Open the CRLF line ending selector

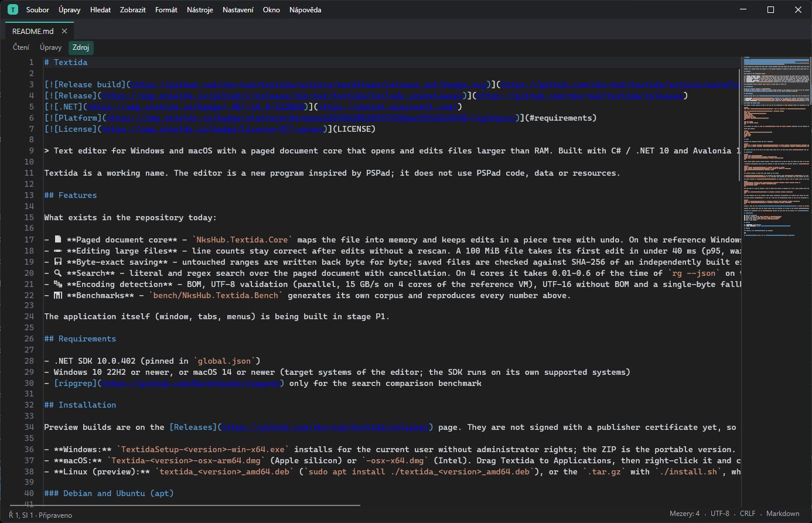[748, 514]
